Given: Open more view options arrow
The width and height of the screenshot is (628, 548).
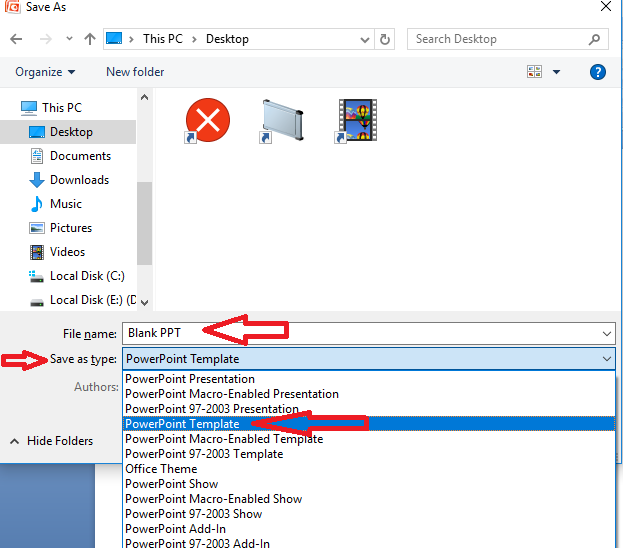Looking at the screenshot, I should pos(556,72).
